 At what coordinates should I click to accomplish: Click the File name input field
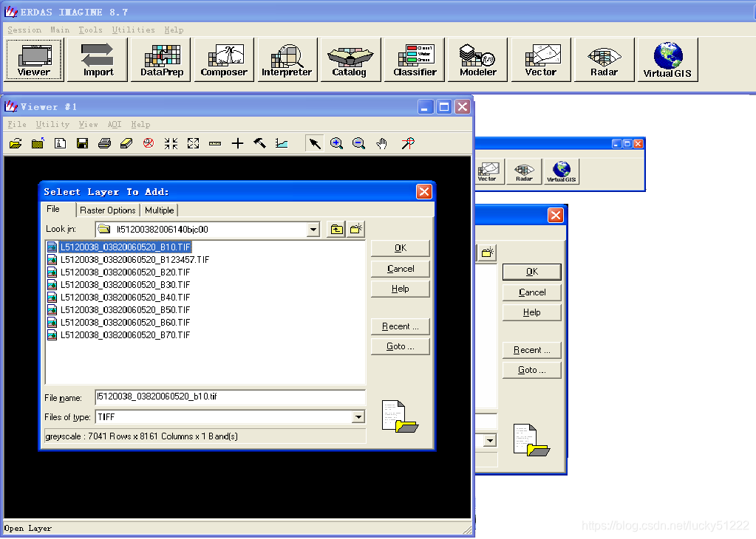(x=230, y=397)
